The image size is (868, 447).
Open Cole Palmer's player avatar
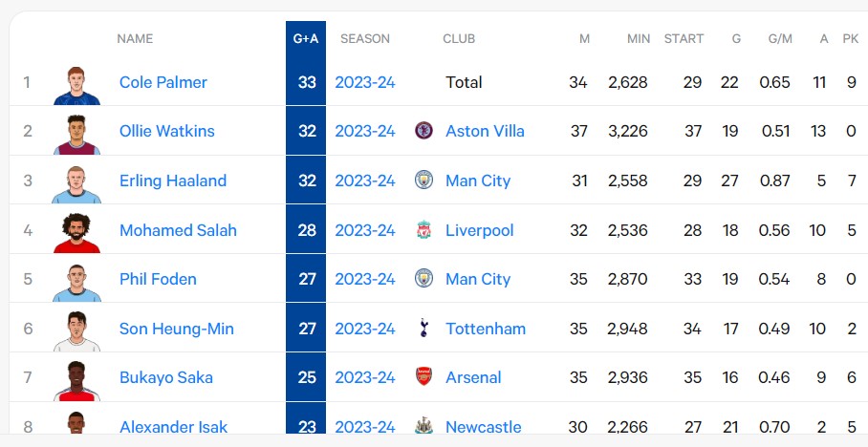click(76, 86)
